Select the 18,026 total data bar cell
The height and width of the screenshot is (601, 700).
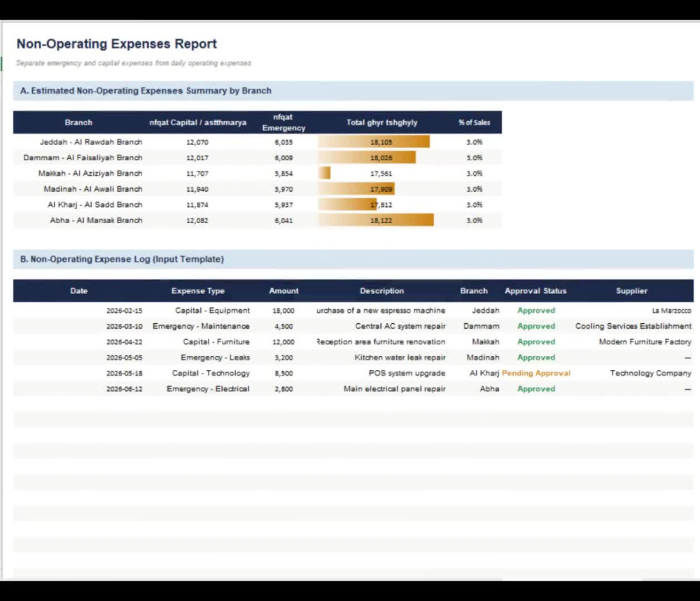(x=381, y=158)
